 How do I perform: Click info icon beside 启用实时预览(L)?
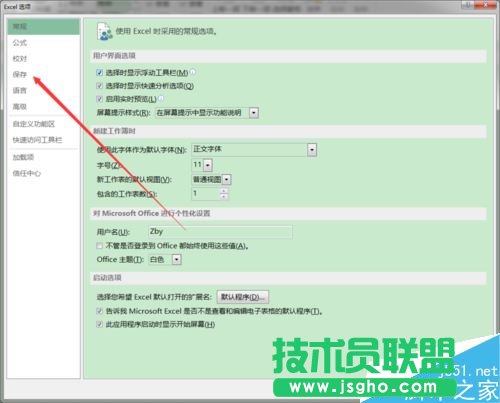coord(161,98)
